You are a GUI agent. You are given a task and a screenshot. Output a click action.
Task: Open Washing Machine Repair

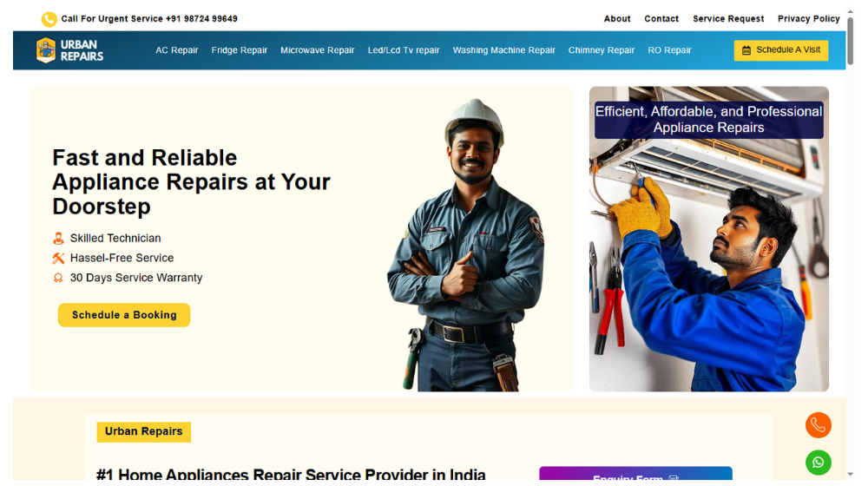click(x=503, y=50)
